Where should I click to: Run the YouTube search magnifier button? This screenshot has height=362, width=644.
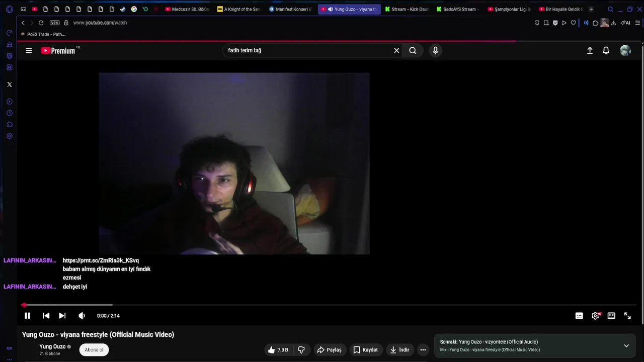point(413,50)
